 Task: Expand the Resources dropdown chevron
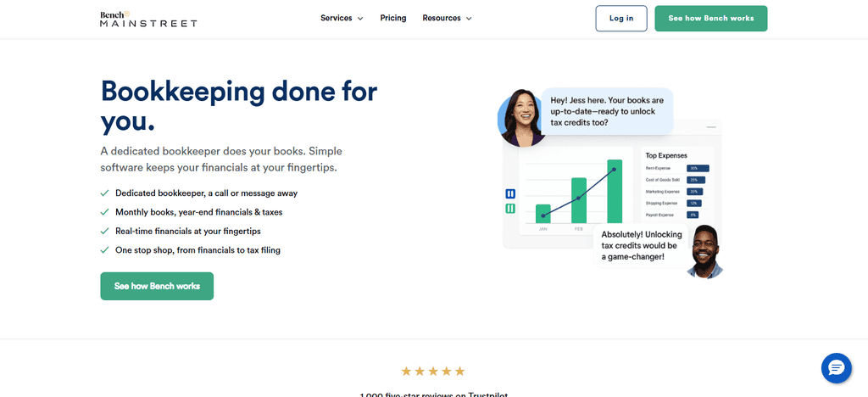(469, 19)
